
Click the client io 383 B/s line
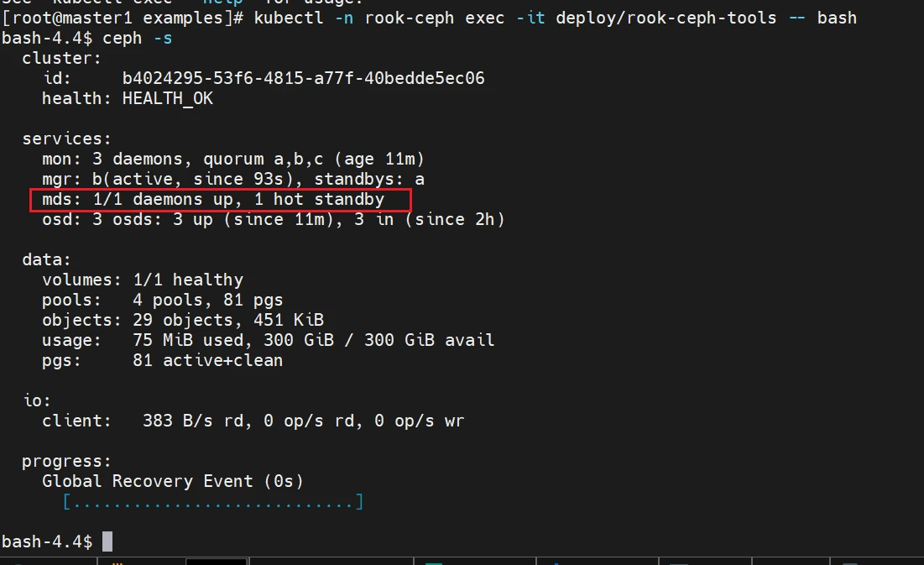pos(253,421)
